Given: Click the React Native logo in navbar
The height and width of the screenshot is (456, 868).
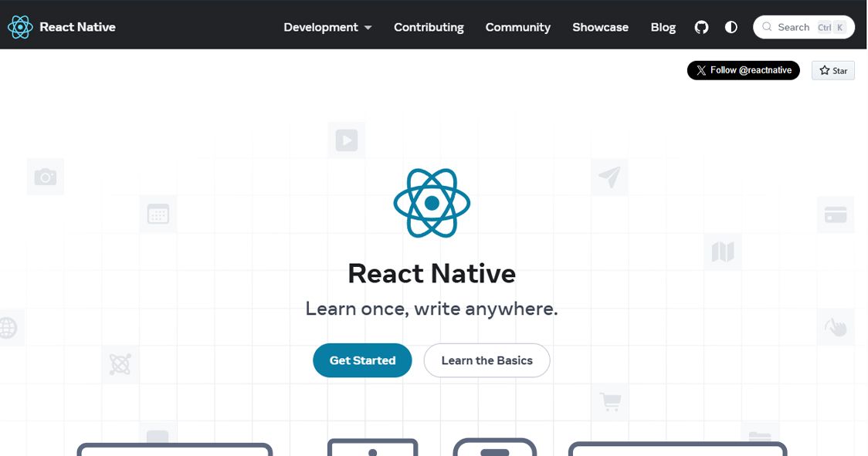Looking at the screenshot, I should 21,27.
